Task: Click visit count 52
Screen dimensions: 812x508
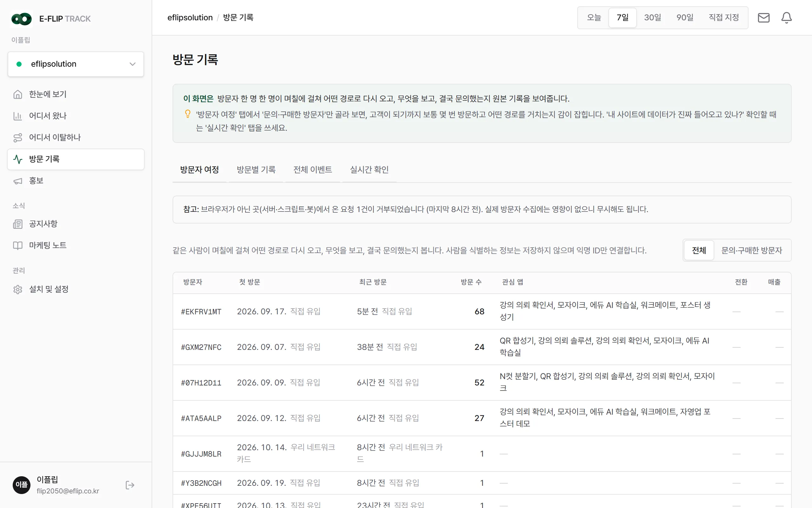Action: [480, 383]
